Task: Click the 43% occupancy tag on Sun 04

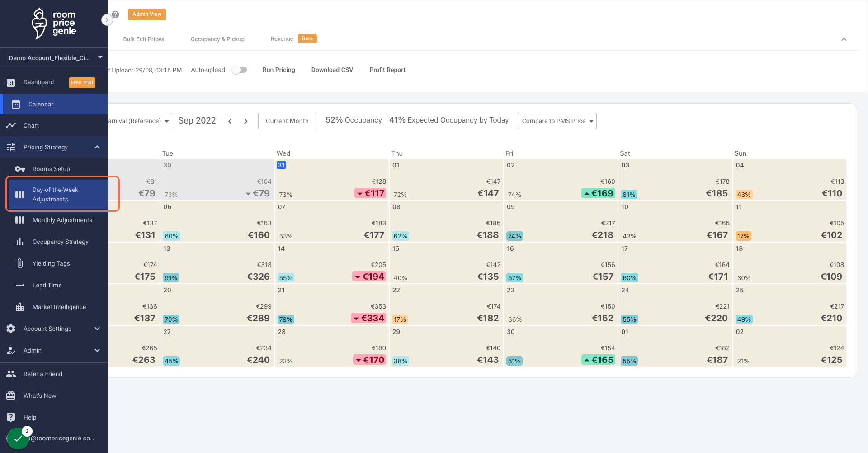Action: click(x=744, y=195)
